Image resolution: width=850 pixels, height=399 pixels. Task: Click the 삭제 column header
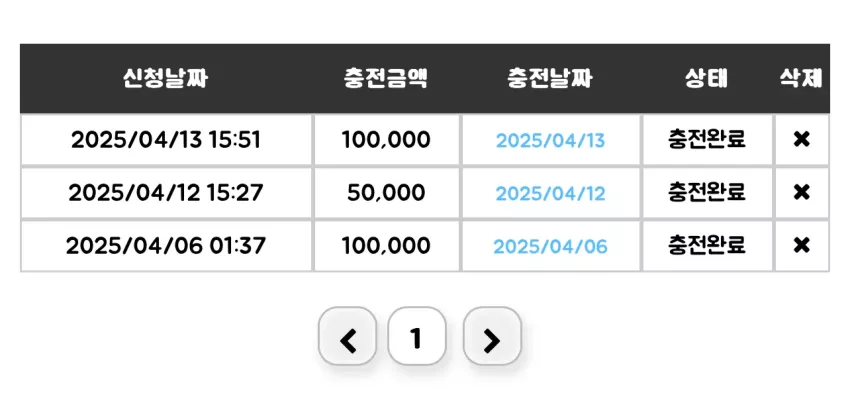(801, 79)
